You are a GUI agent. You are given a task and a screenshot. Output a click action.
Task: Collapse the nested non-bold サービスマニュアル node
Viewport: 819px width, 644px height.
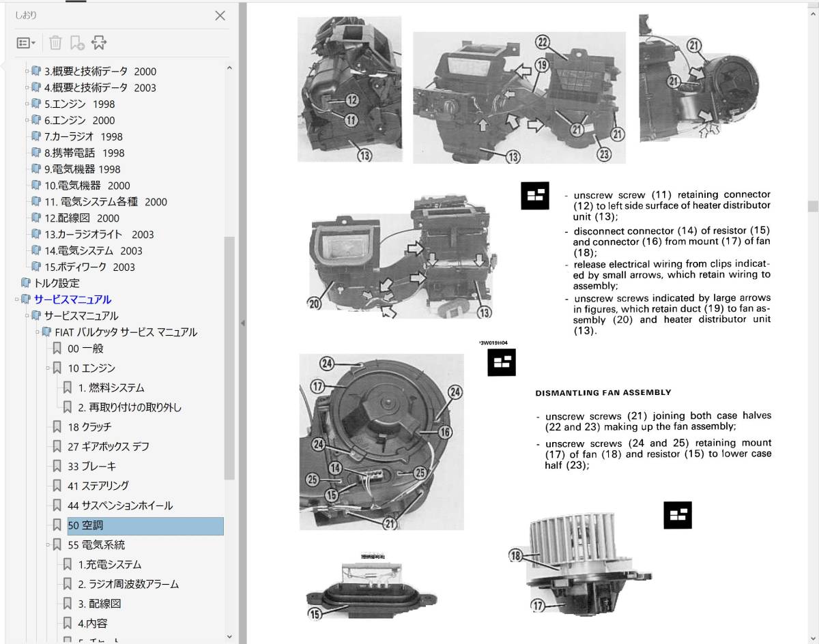27,316
